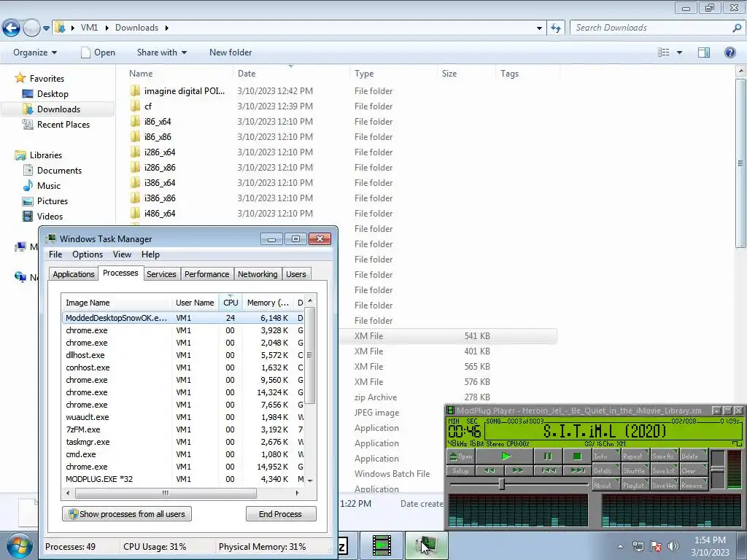
Task: Skip to previous track in ModPlug Player
Action: point(548,470)
